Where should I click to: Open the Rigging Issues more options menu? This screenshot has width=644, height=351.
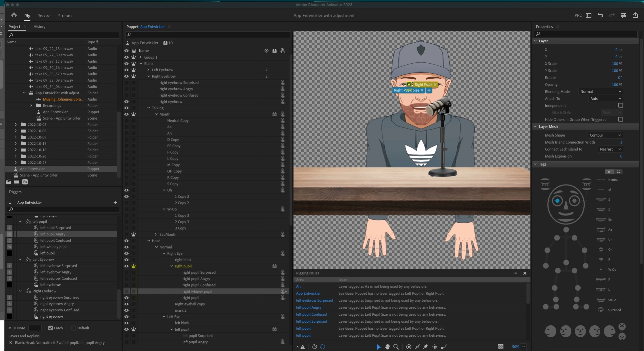pos(515,273)
